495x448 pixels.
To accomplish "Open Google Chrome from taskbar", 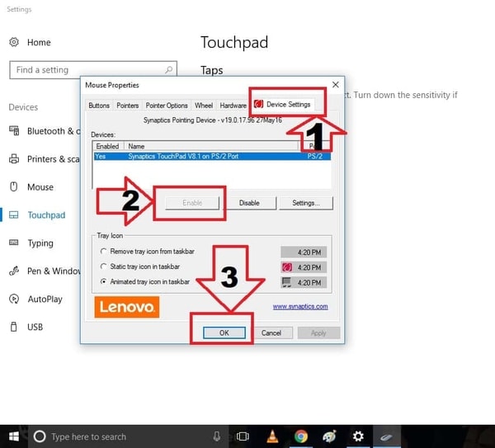I will pyautogui.click(x=301, y=436).
